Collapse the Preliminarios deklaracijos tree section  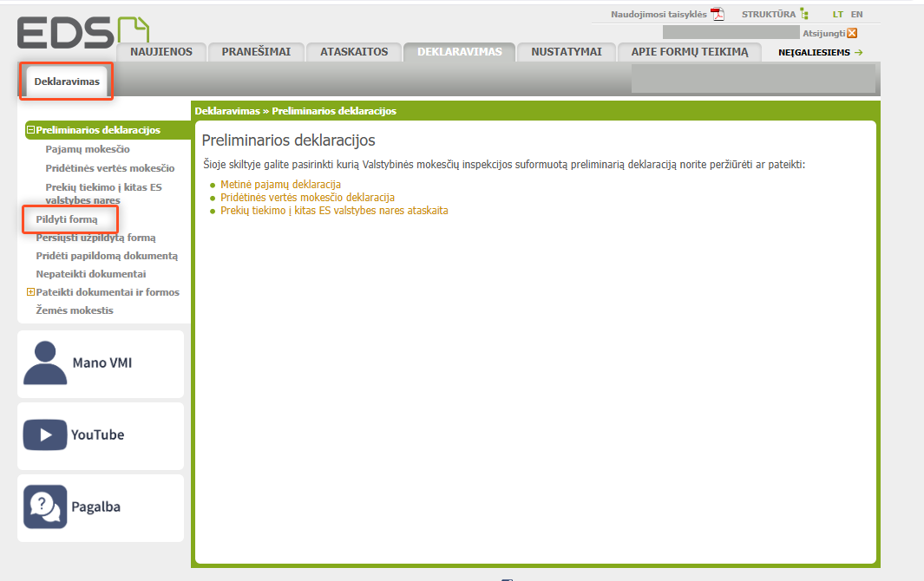30,130
